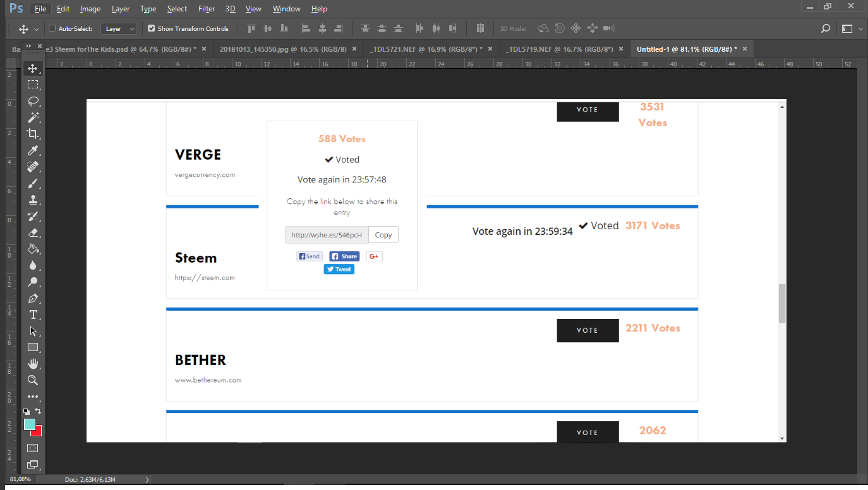Select the Path Selection tool
The height and width of the screenshot is (490, 868).
pyautogui.click(x=33, y=331)
